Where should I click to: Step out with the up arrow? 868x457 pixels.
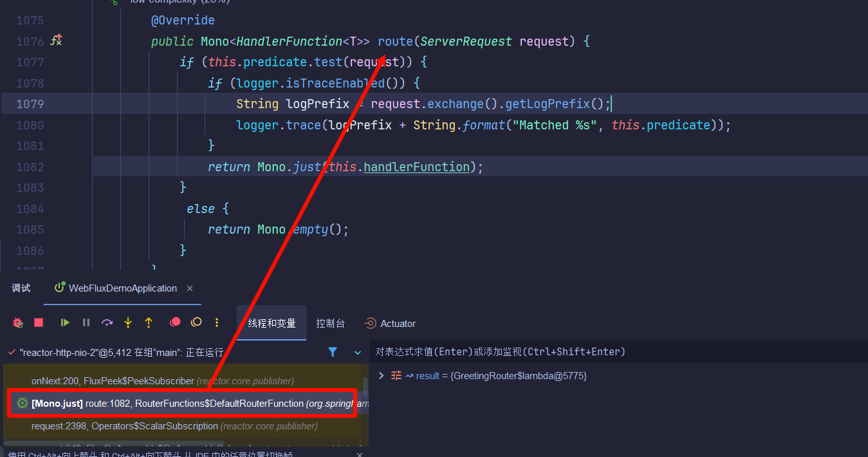coord(149,322)
